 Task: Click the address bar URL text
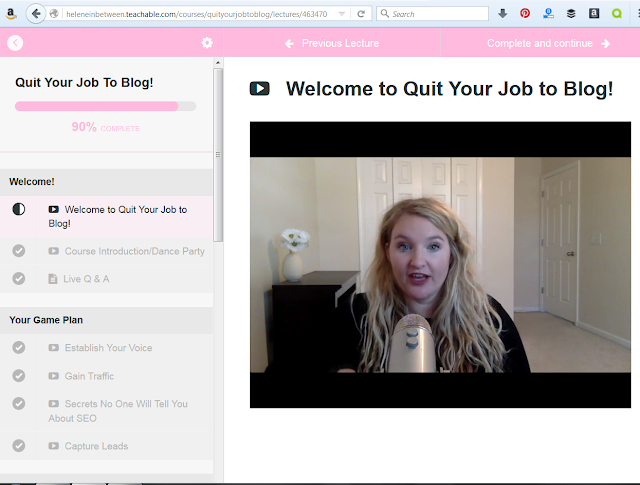point(197,14)
